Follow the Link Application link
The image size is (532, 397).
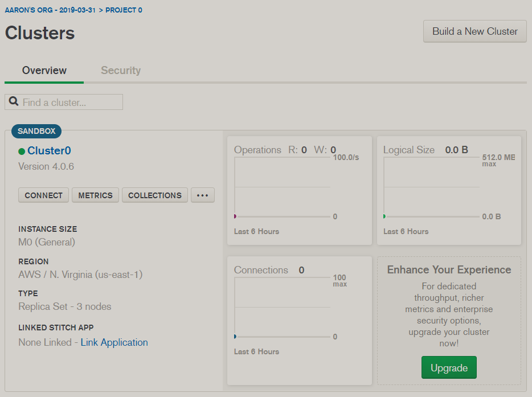(x=114, y=342)
